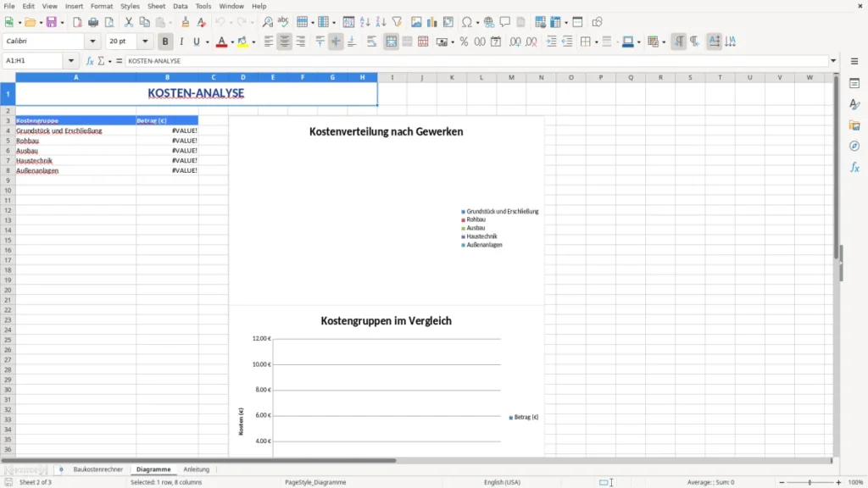This screenshot has width=868, height=488.
Task: Click zoom in plus button
Action: coord(838,482)
